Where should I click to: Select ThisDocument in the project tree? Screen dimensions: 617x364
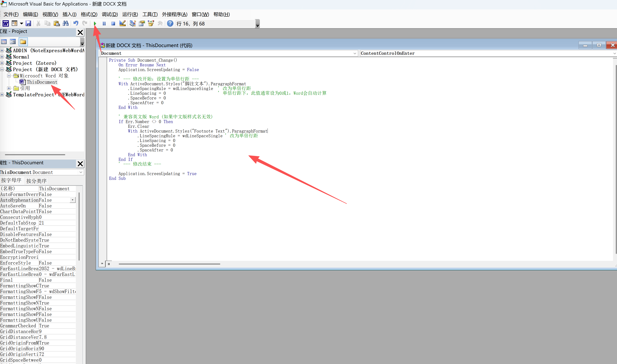point(42,82)
